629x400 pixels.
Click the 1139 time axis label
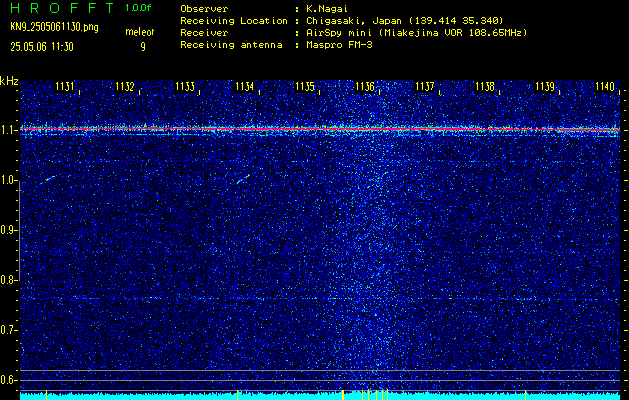point(545,86)
